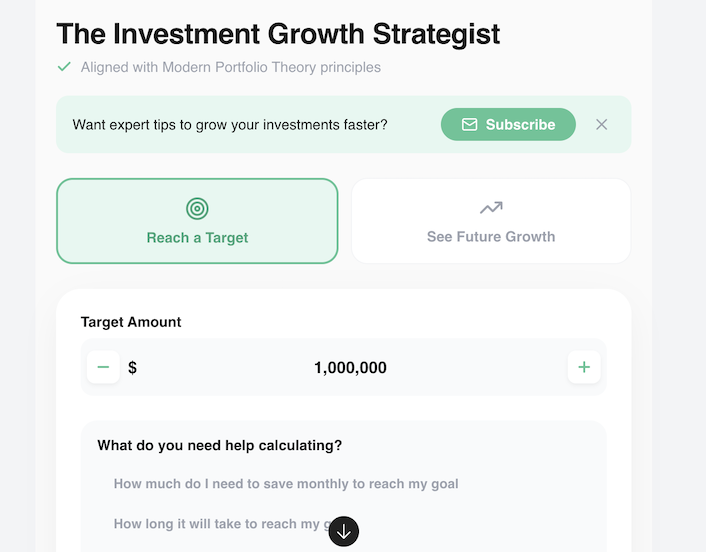Image resolution: width=706 pixels, height=552 pixels.
Task: Click the dollar sign currency symbol
Action: tap(133, 368)
